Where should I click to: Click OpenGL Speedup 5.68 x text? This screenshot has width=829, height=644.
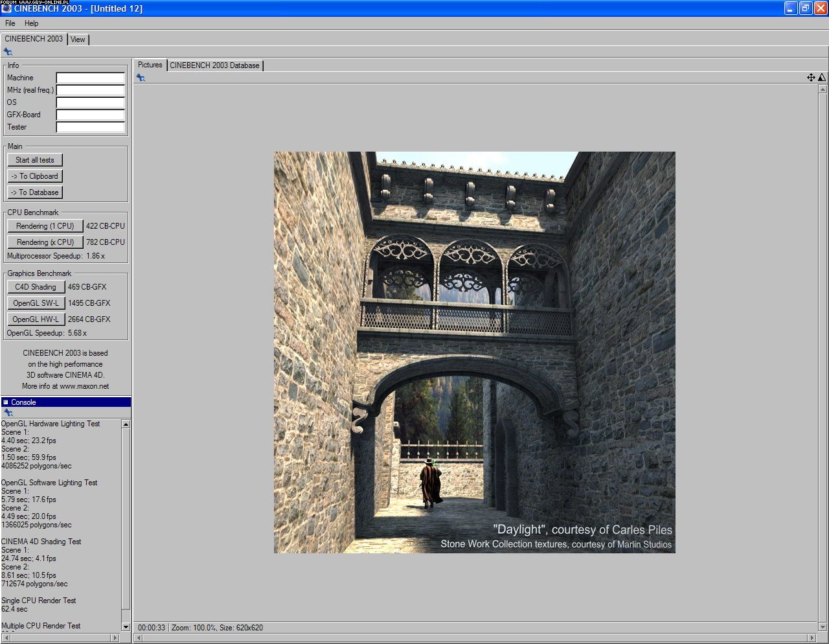coord(47,333)
